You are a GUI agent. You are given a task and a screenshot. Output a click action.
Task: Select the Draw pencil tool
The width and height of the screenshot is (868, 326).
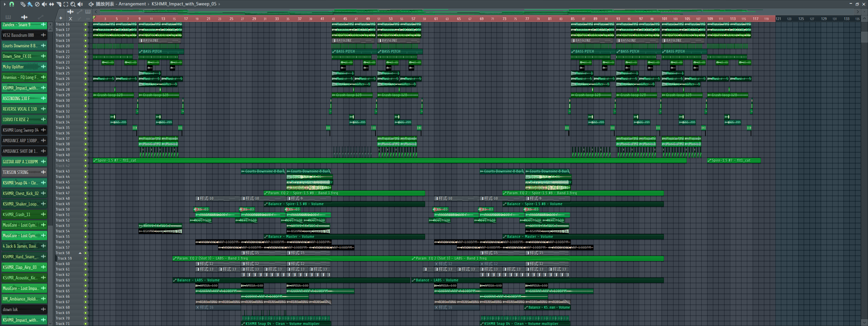tap(22, 4)
